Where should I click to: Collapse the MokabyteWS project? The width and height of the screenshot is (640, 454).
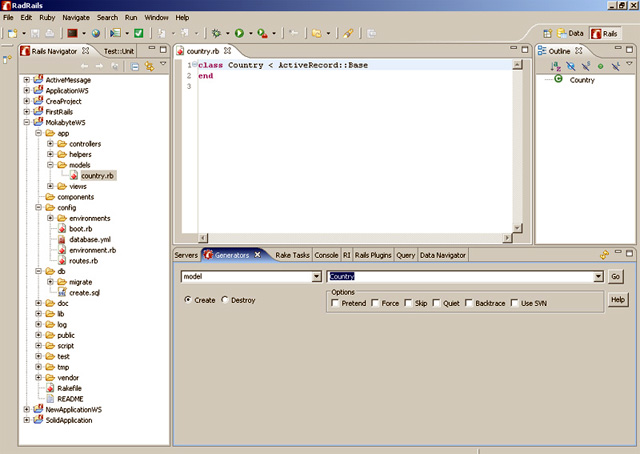27,122
